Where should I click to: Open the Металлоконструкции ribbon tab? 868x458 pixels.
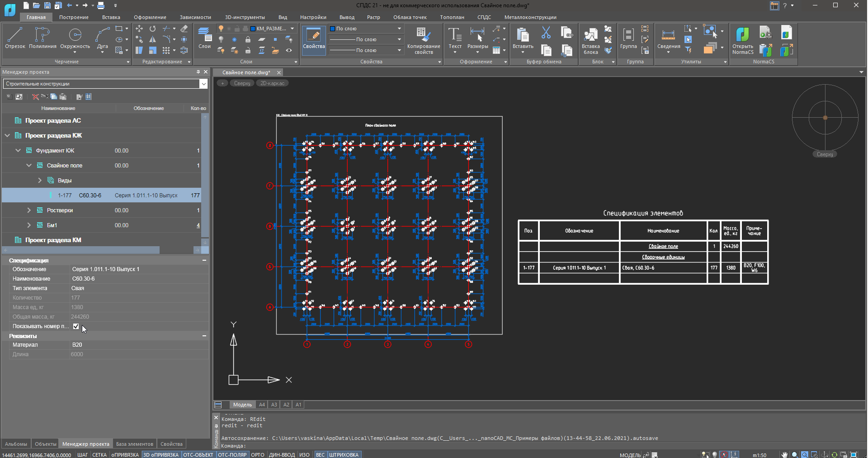click(x=530, y=17)
